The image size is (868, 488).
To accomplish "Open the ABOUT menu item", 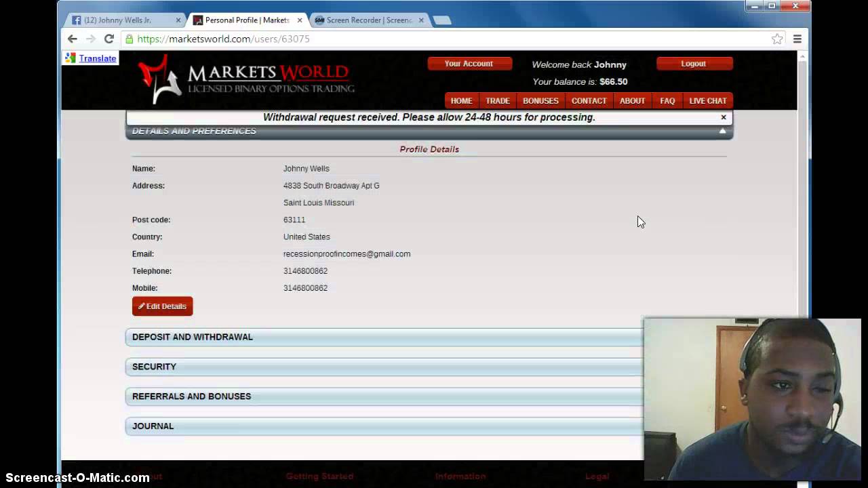I will (632, 101).
